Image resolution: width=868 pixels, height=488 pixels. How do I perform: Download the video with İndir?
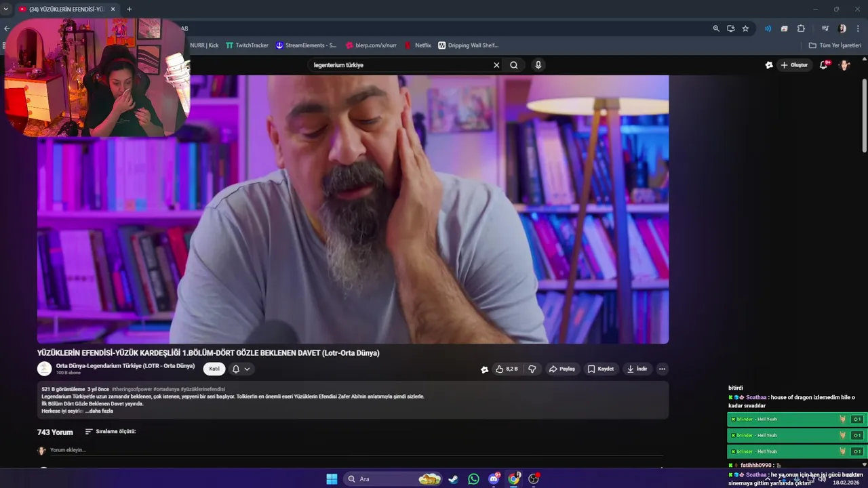pyautogui.click(x=637, y=369)
